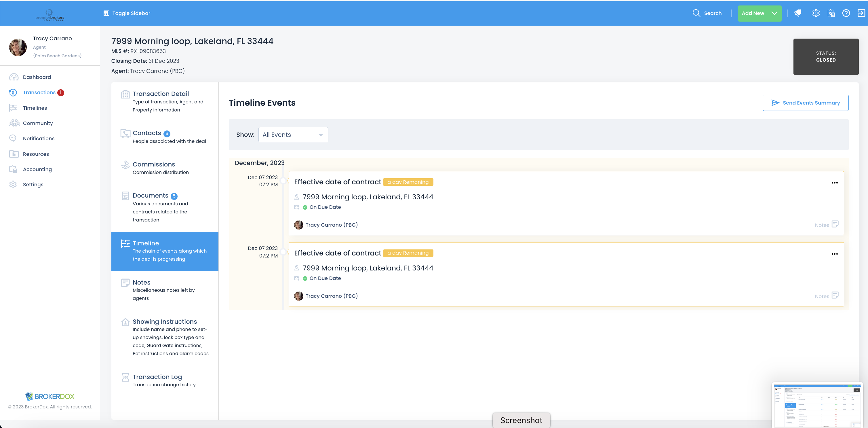This screenshot has width=868, height=428.
Task: Open three-dot menu on second event
Action: click(x=834, y=254)
